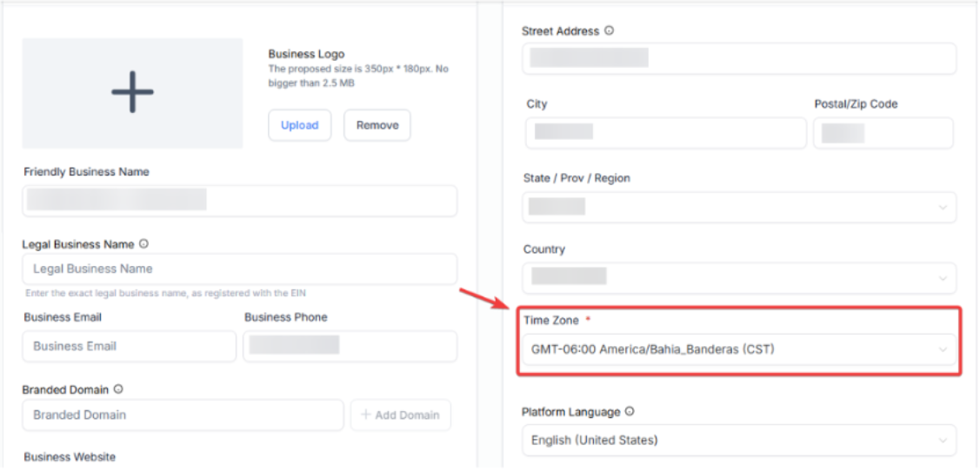Click the Business Phone field

click(x=350, y=346)
